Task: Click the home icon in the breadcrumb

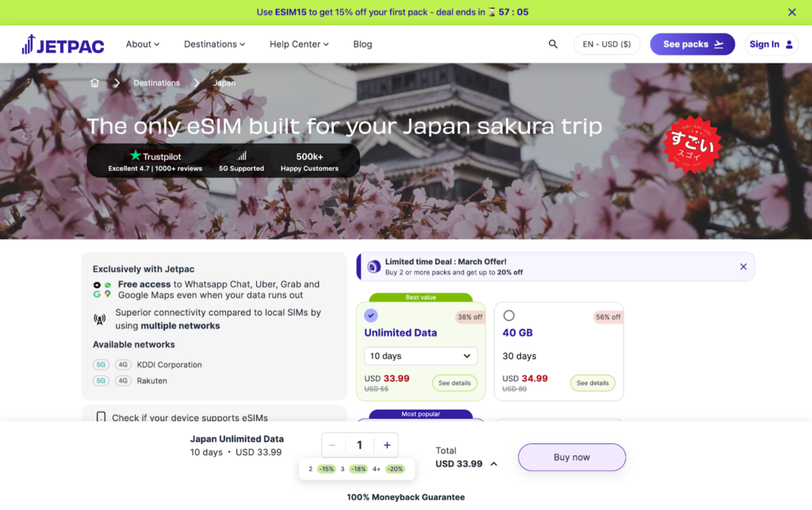Action: click(94, 82)
